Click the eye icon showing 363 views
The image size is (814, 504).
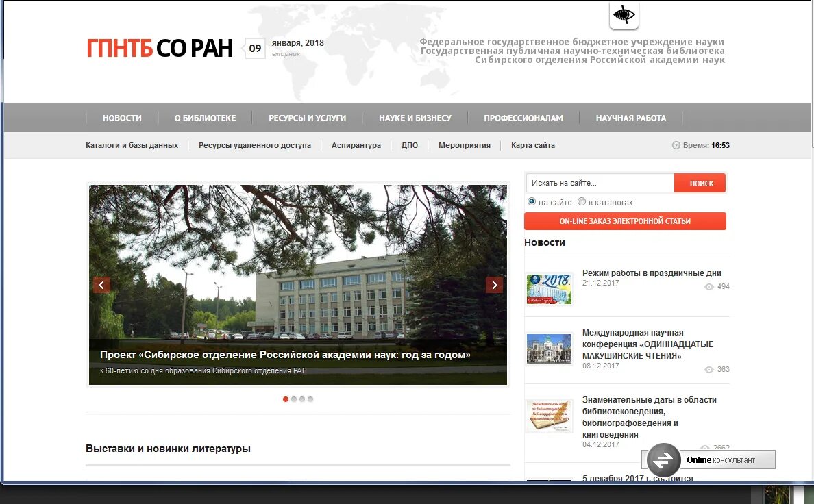(x=708, y=369)
